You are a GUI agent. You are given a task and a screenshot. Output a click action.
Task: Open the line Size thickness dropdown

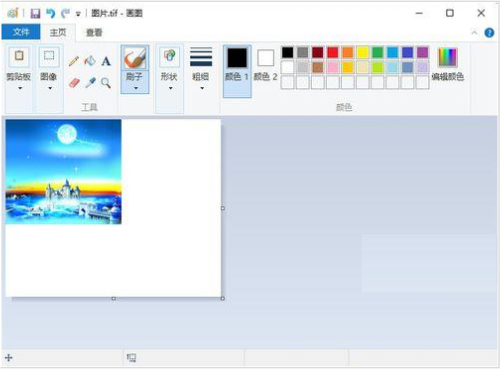pyautogui.click(x=201, y=69)
